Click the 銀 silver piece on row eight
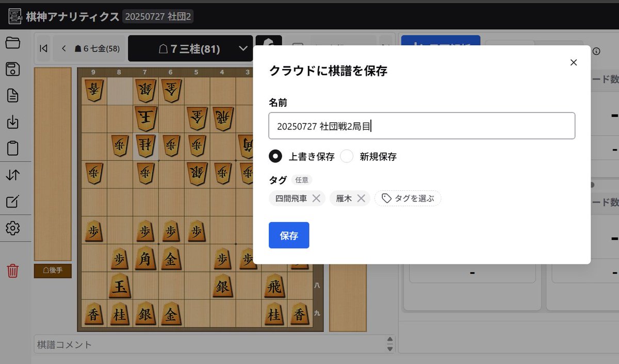619x364 pixels. pos(223,287)
